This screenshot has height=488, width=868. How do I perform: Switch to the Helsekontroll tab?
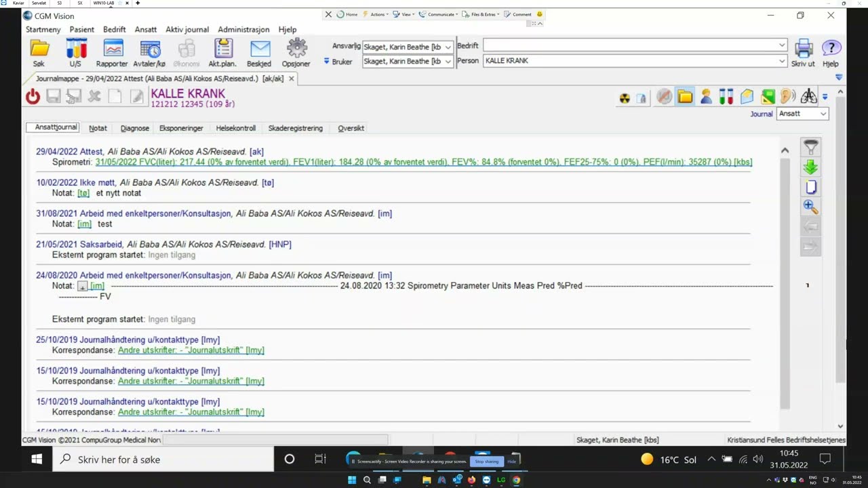236,128
